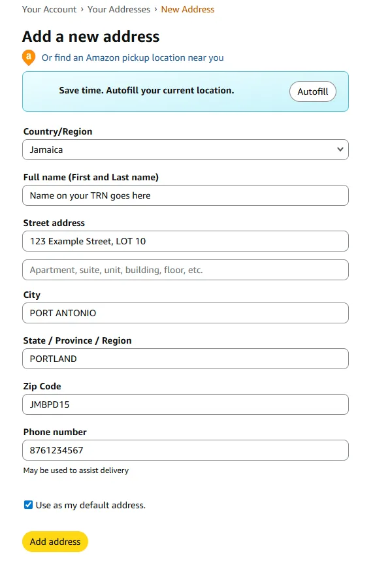Click the orange Amazon pickup location pin icon
This screenshot has width=373, height=588.
pos(29,57)
